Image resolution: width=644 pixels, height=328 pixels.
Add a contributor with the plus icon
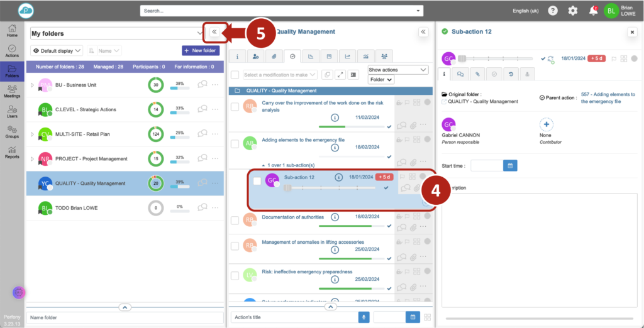[546, 124]
